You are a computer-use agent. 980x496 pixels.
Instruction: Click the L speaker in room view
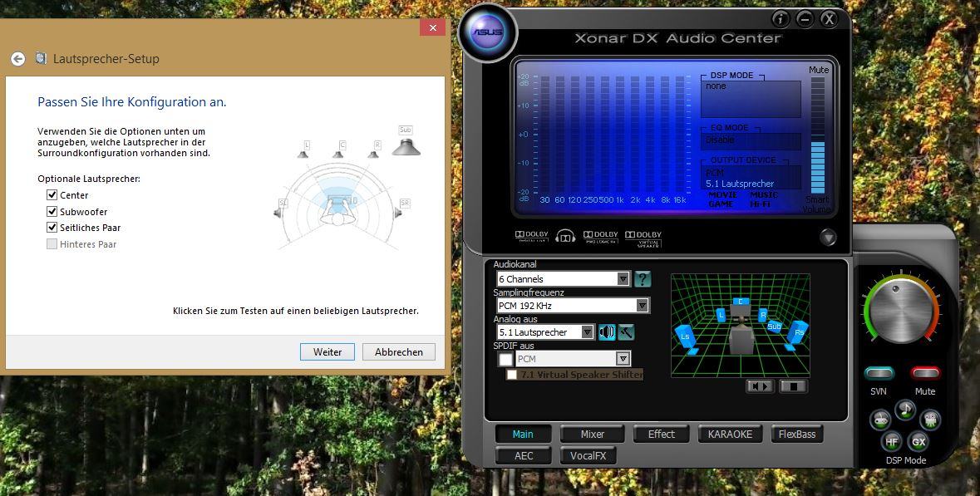pos(721,316)
